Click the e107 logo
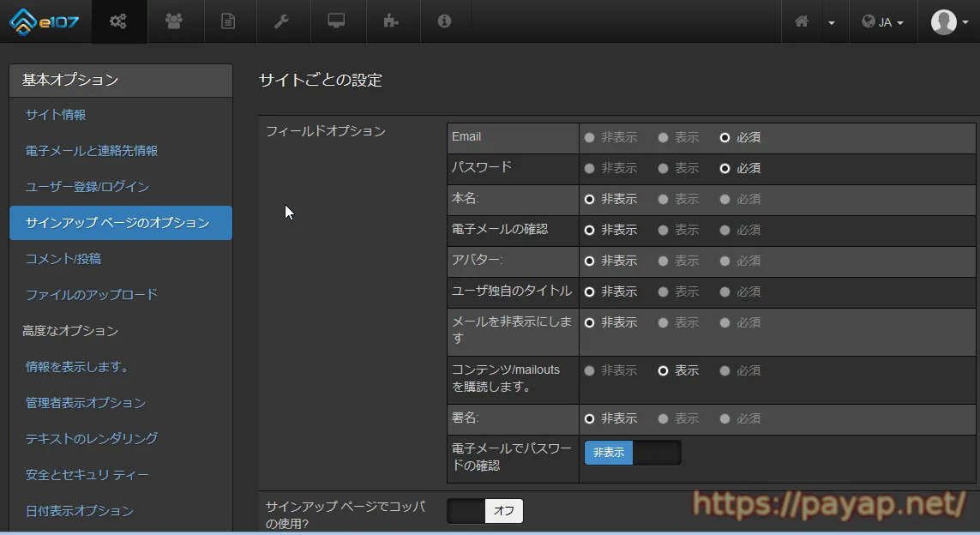This screenshot has width=980, height=535. 45,22
